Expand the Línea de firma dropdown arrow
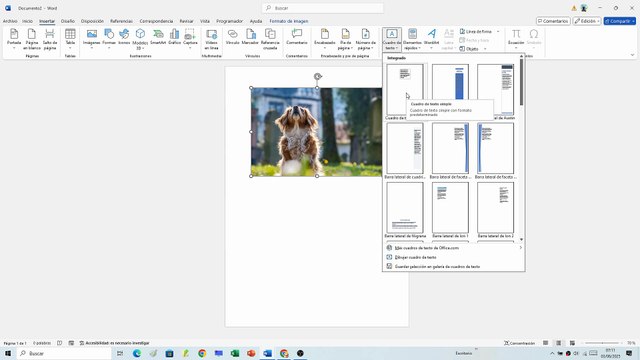 498,31
